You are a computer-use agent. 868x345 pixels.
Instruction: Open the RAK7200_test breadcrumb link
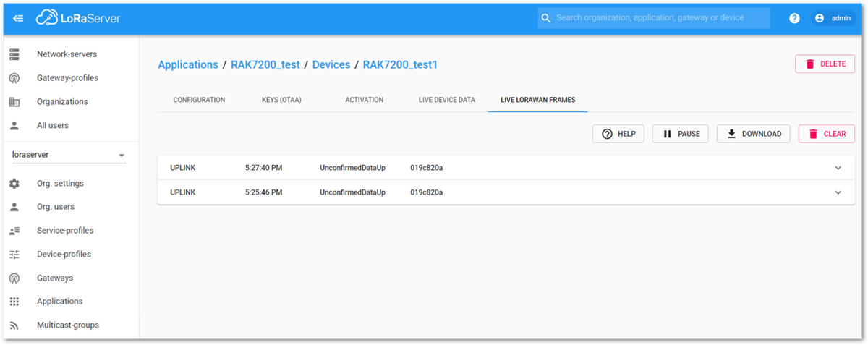pos(265,64)
